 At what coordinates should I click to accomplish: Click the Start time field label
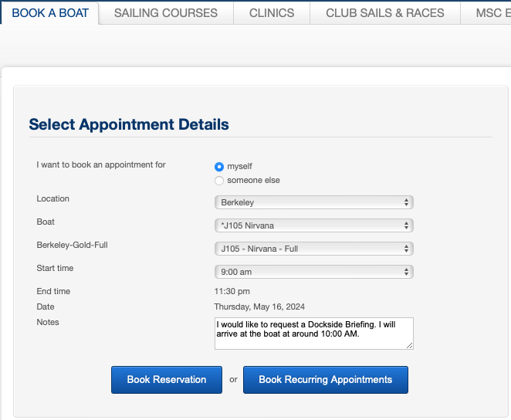(56, 268)
